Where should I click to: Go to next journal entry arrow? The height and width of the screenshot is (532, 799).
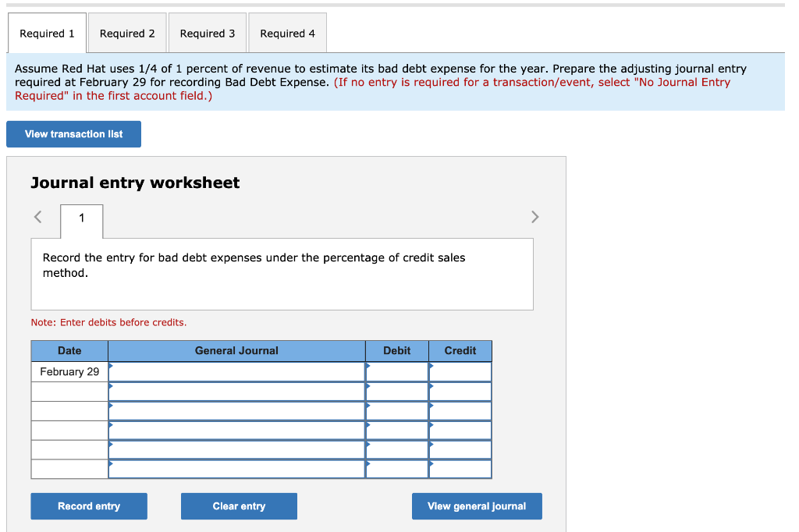(x=534, y=217)
